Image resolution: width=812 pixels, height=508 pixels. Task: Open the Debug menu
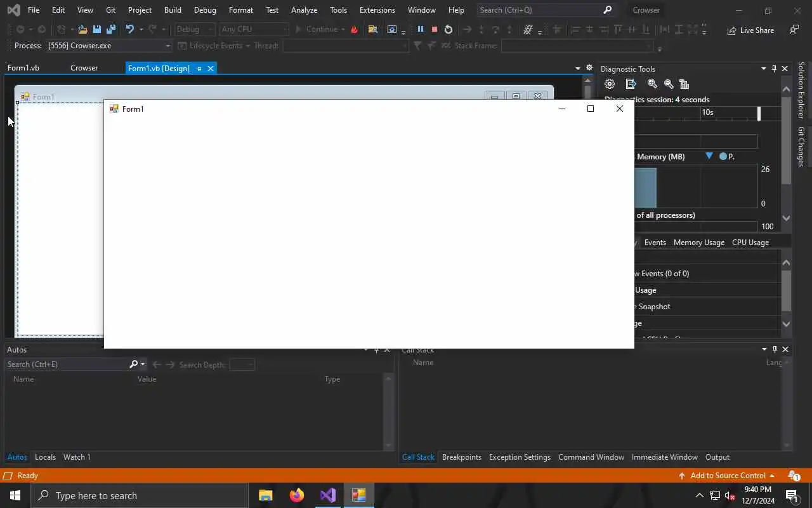pyautogui.click(x=205, y=10)
